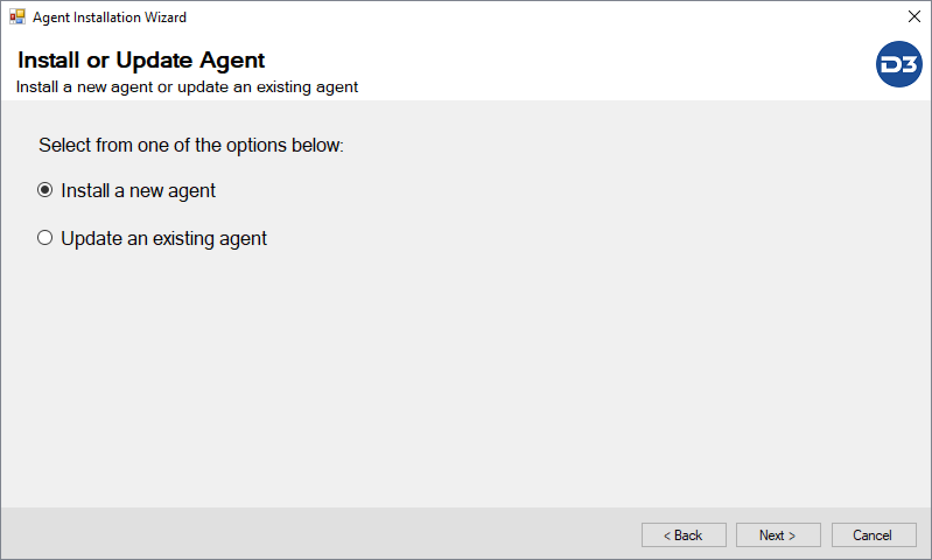Click the "Agent Installation Wizard" title text
The image size is (932, 560).
click(110, 17)
